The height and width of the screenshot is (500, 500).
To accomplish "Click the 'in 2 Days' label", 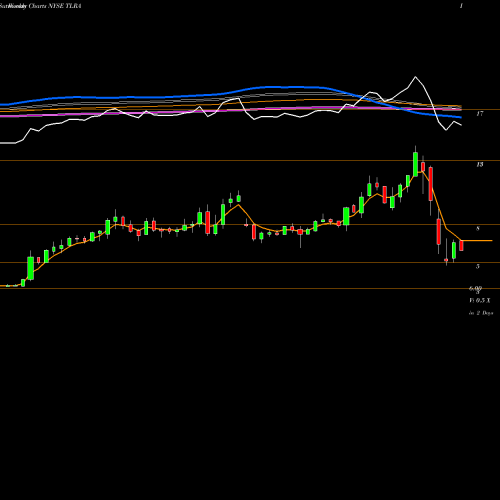I will [x=481, y=313].
